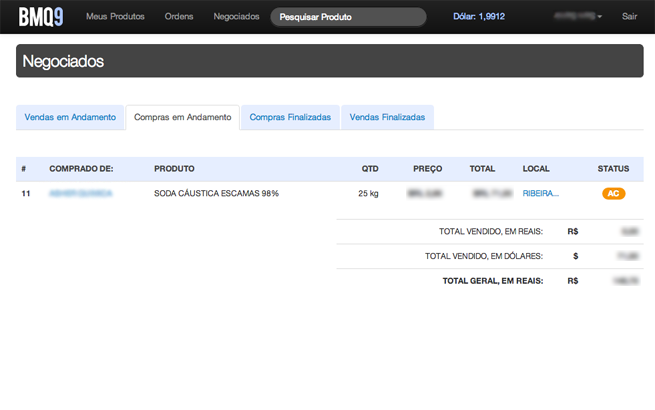The height and width of the screenshot is (410, 655).
Task: Open Compras Finalizadas tab
Action: (x=290, y=117)
